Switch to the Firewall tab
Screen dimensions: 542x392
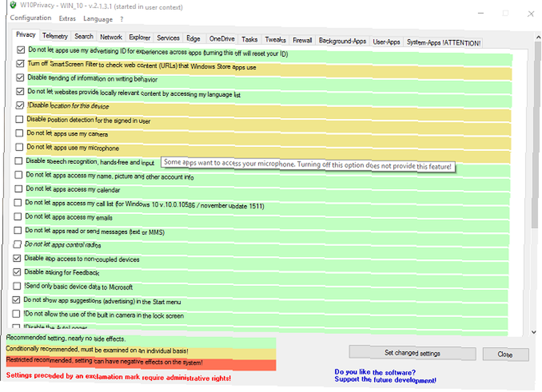tap(302, 41)
